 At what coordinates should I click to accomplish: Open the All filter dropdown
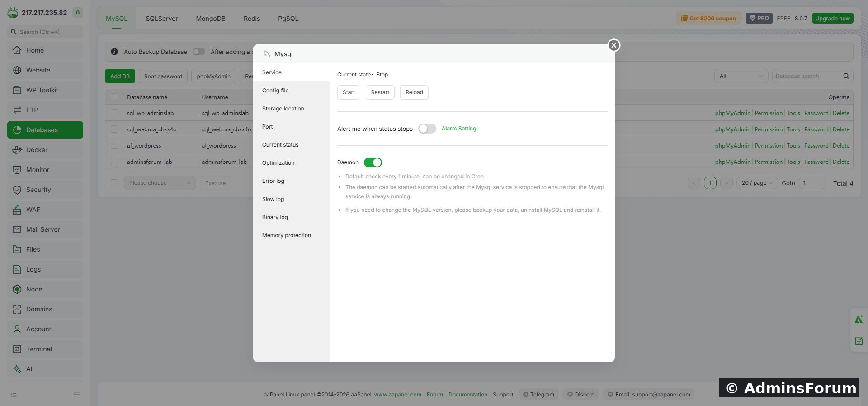pyautogui.click(x=741, y=76)
